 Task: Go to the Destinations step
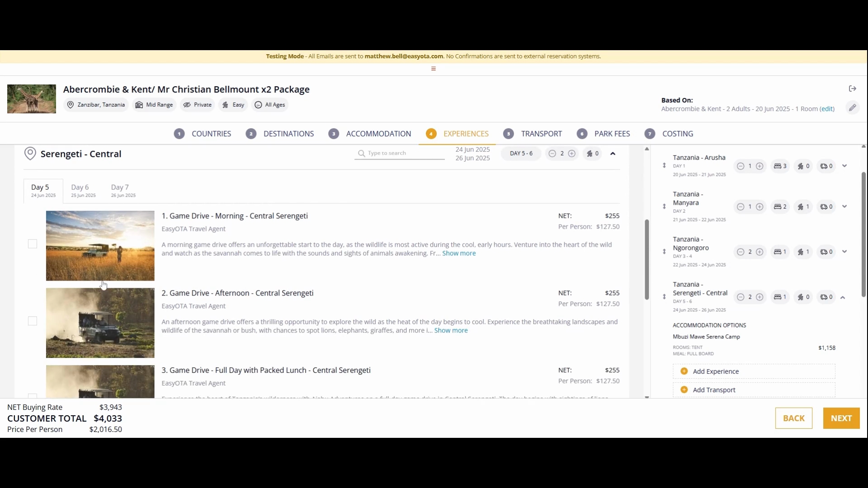click(x=280, y=134)
